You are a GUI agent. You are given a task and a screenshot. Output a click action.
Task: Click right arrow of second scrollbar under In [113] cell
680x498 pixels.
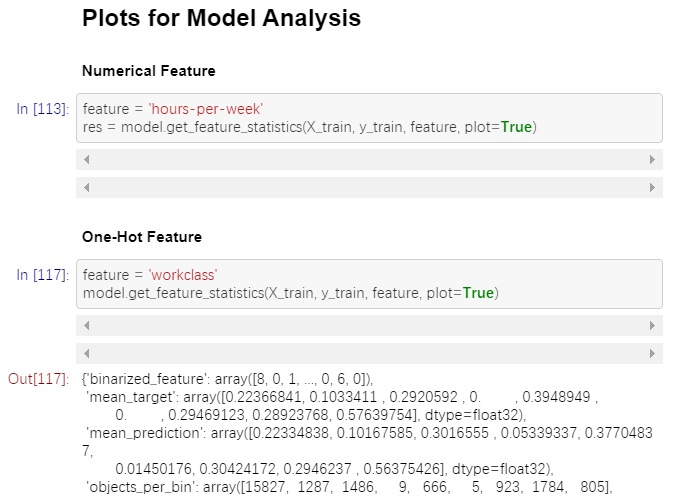(652, 187)
